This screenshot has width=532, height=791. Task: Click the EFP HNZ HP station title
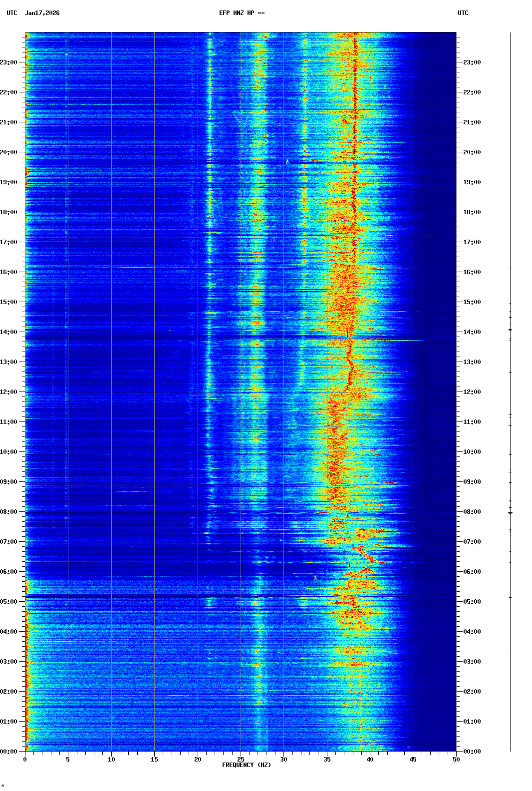click(242, 13)
